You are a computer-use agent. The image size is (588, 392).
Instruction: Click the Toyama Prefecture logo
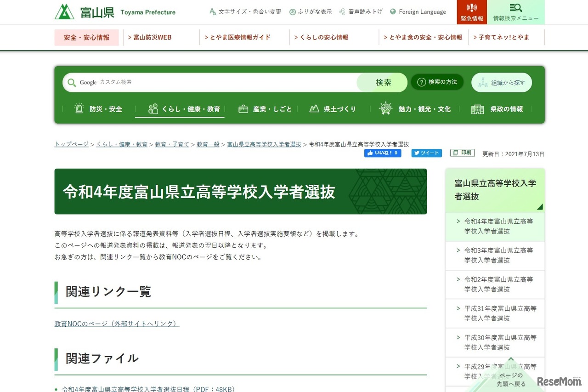pyautogui.click(x=115, y=12)
